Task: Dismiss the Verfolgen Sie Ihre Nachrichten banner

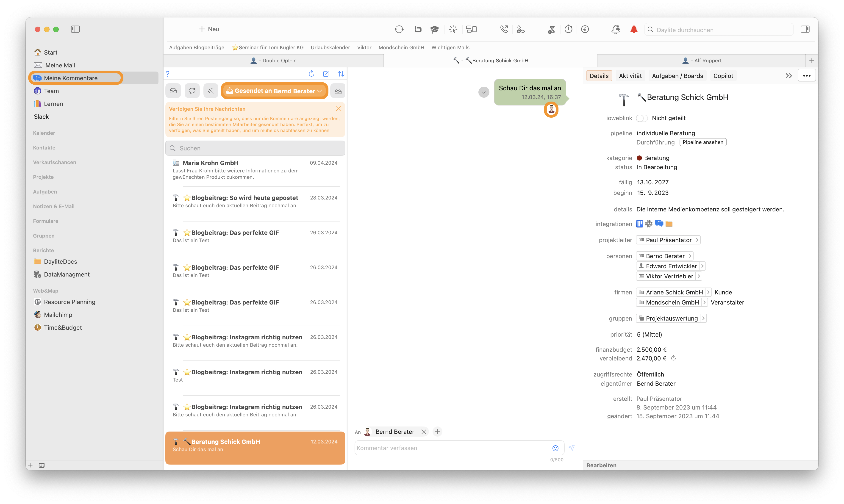Action: click(x=338, y=109)
